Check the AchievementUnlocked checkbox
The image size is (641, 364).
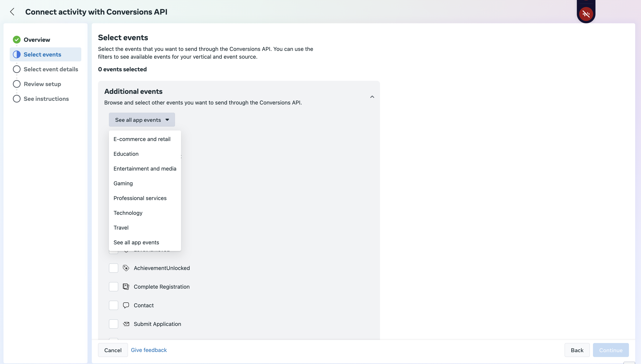coord(113,268)
